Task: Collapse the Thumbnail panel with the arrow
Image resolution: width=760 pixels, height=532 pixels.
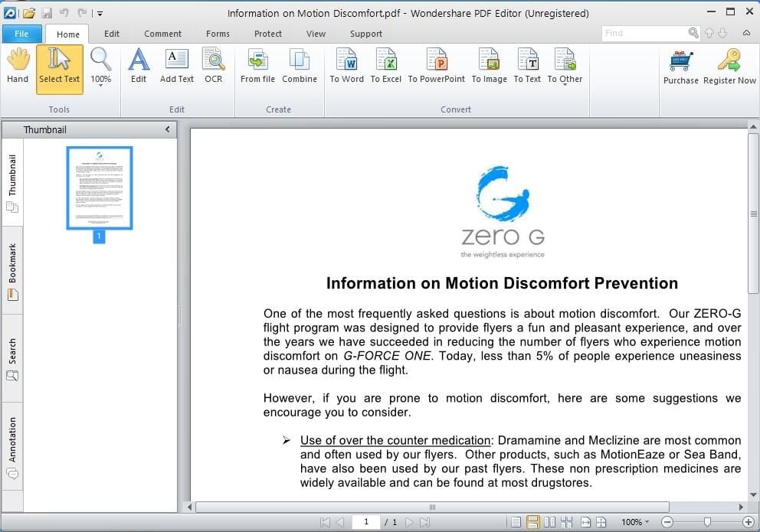Action: pos(167,129)
